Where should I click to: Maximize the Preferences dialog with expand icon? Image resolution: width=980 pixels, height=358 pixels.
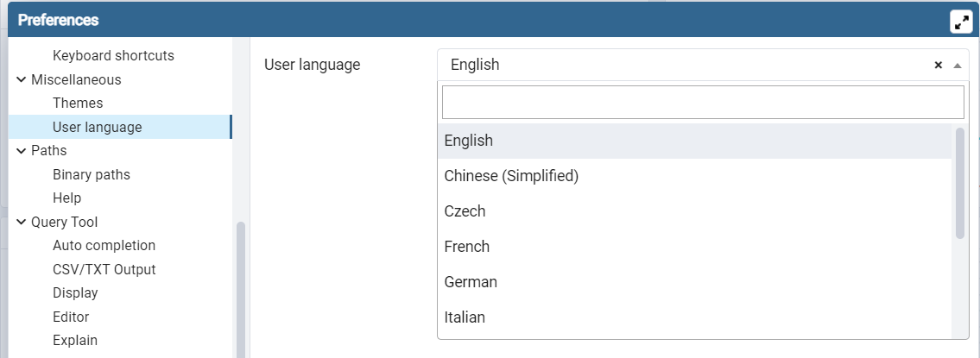pos(961,21)
